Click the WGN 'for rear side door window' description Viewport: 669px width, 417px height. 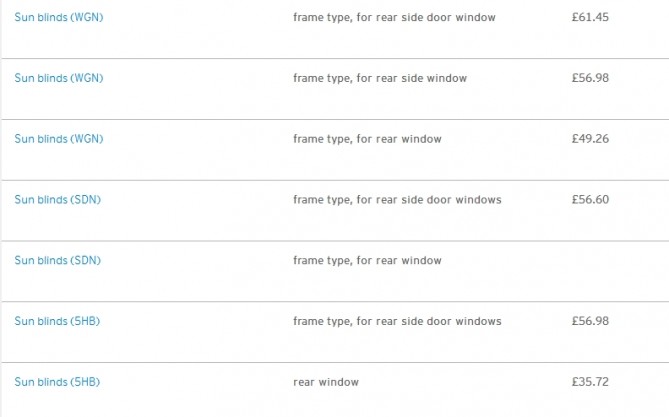point(394,18)
